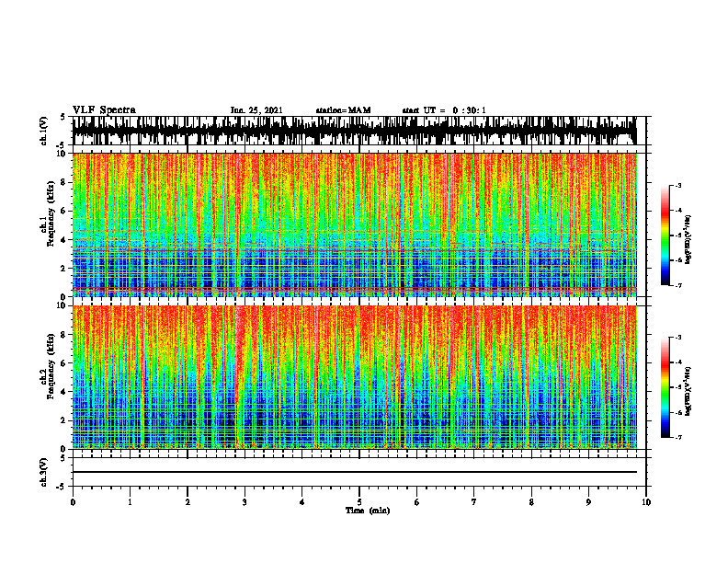Click time axis tick label "5"
728x563 pixels.
pyautogui.click(x=359, y=502)
